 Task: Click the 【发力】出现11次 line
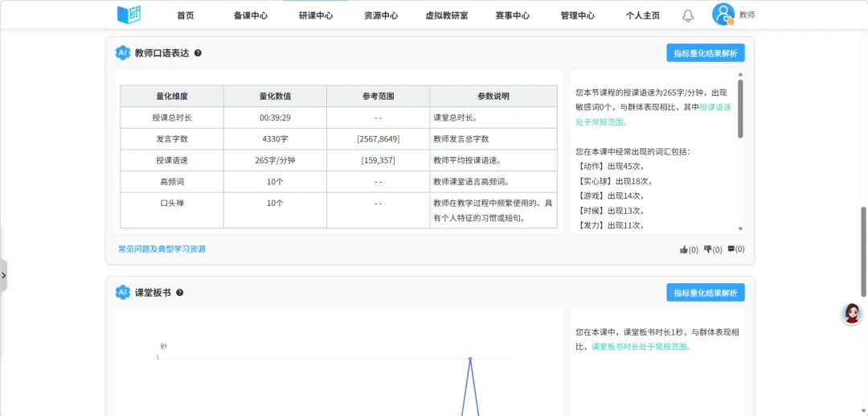[x=609, y=225]
